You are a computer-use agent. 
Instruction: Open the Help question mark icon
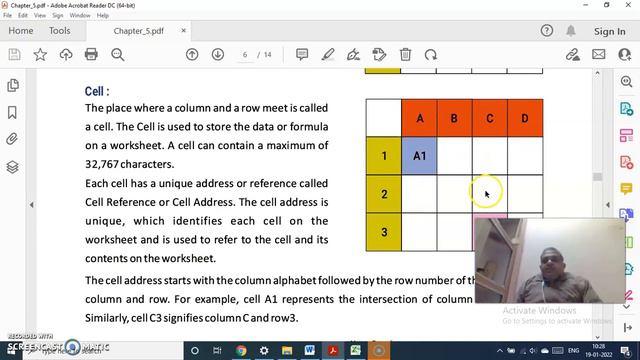[547, 31]
